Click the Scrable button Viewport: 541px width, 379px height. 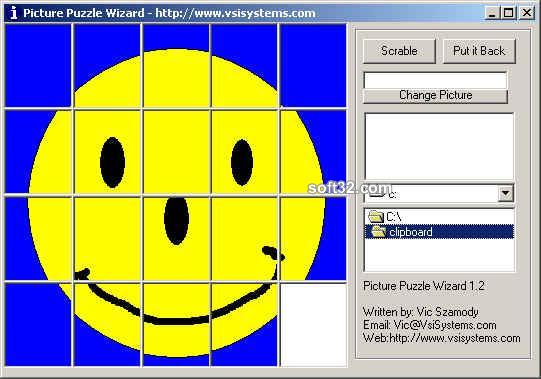click(399, 51)
